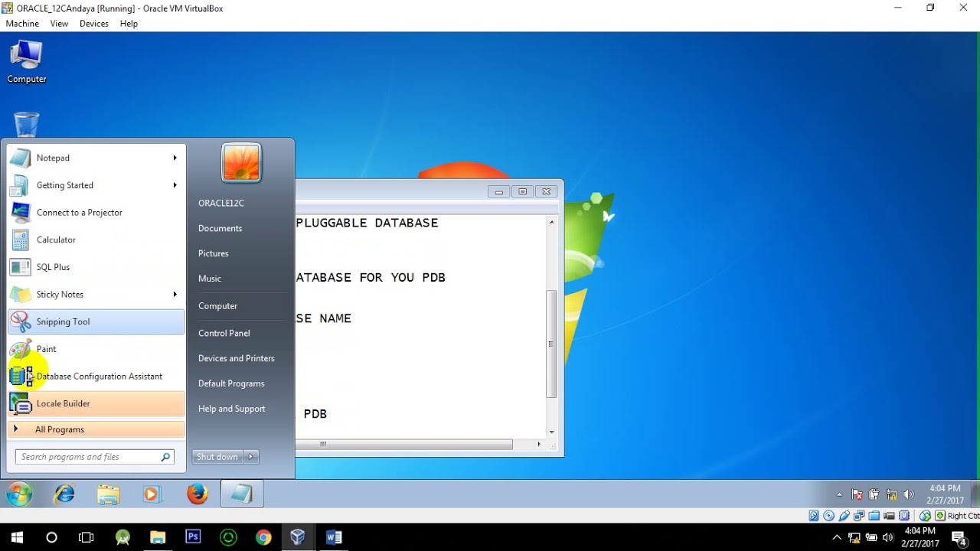Viewport: 980px width, 551px height.
Task: Launch the Calculator program
Action: [x=96, y=240]
